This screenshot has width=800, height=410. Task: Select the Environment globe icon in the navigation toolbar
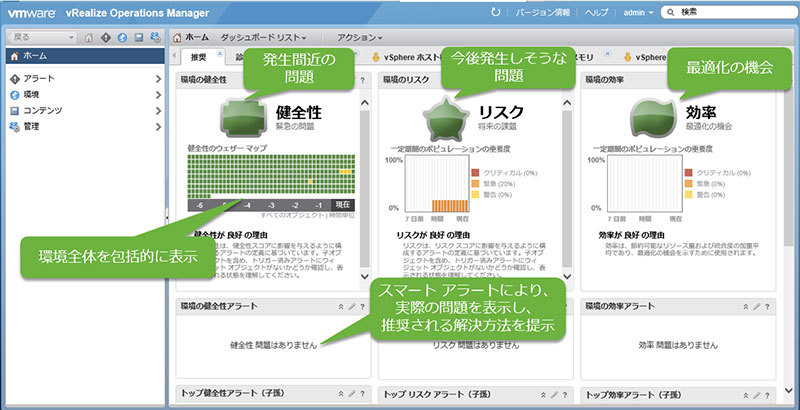pyautogui.click(x=122, y=37)
